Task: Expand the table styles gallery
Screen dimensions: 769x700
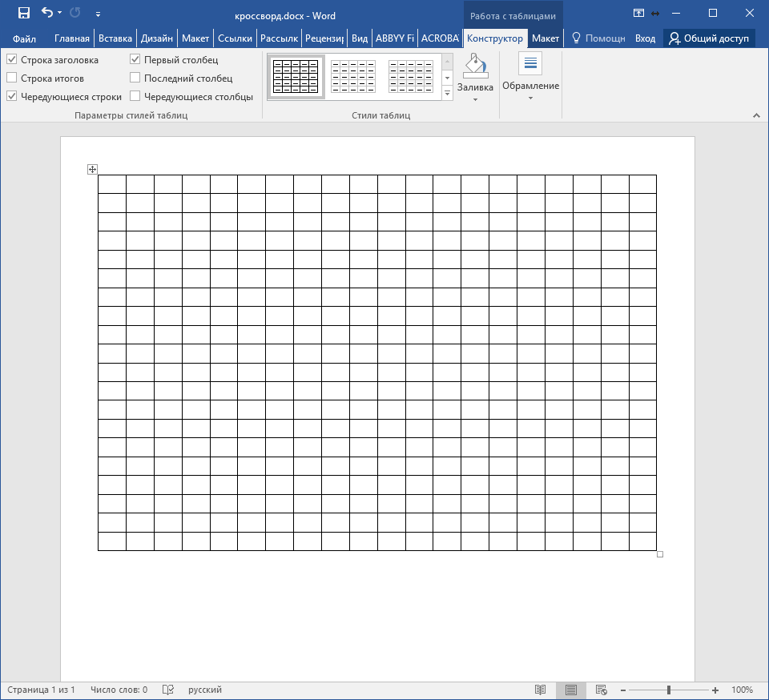Action: click(x=448, y=95)
